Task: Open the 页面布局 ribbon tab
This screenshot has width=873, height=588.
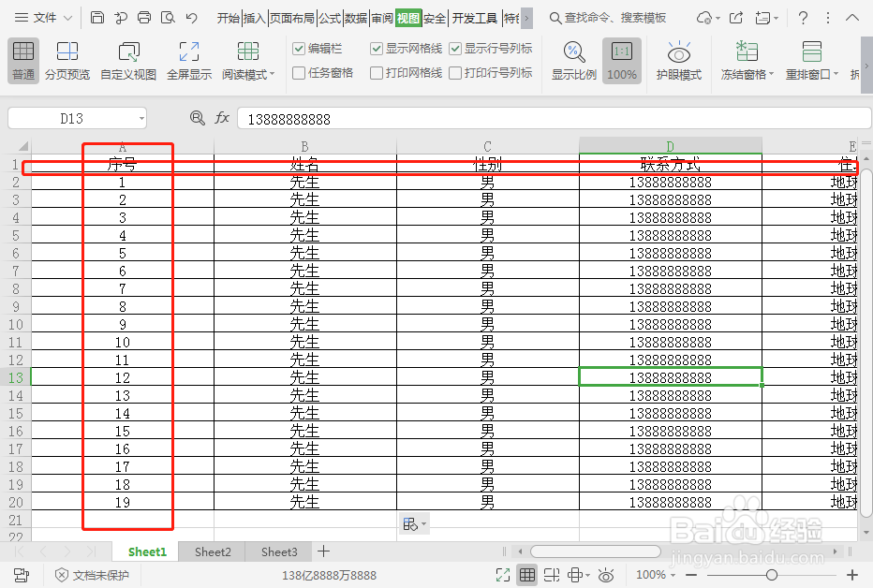Action: [x=291, y=19]
